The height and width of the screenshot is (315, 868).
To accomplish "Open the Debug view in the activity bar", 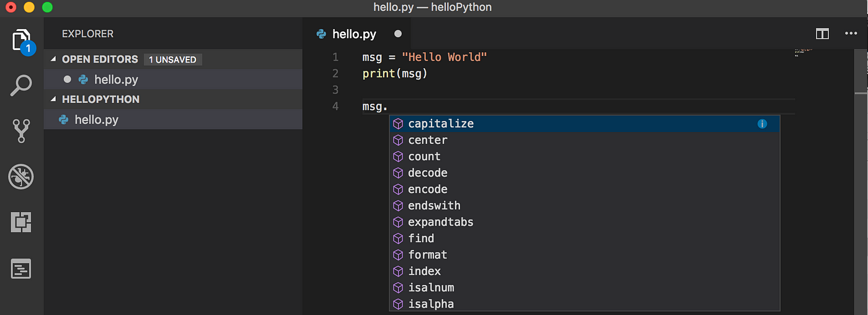I will [x=22, y=177].
